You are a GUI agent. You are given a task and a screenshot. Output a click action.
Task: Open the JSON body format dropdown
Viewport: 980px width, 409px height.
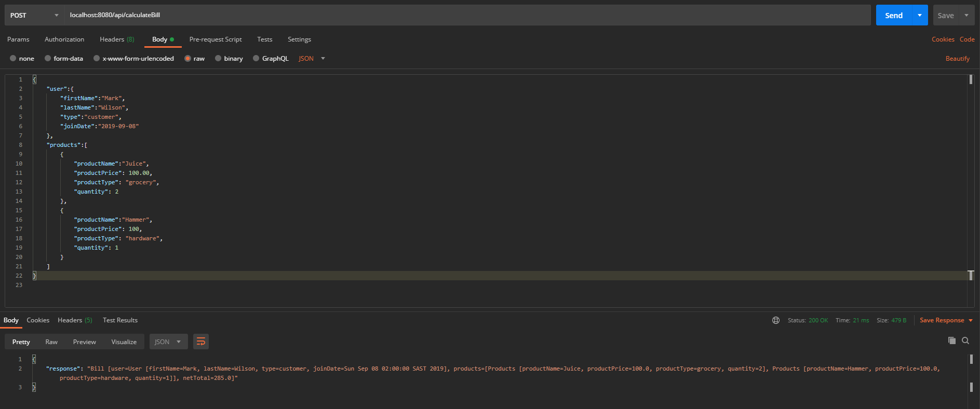312,59
